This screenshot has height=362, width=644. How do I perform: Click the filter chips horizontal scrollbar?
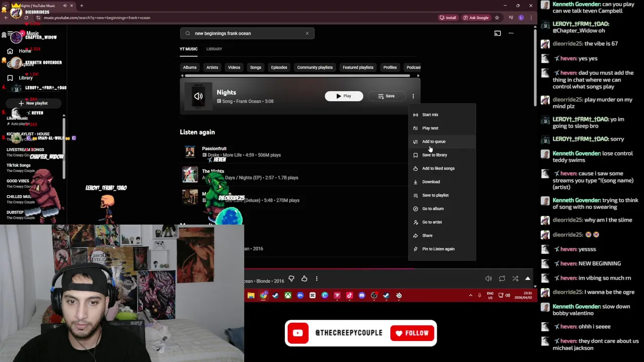pos(298,76)
